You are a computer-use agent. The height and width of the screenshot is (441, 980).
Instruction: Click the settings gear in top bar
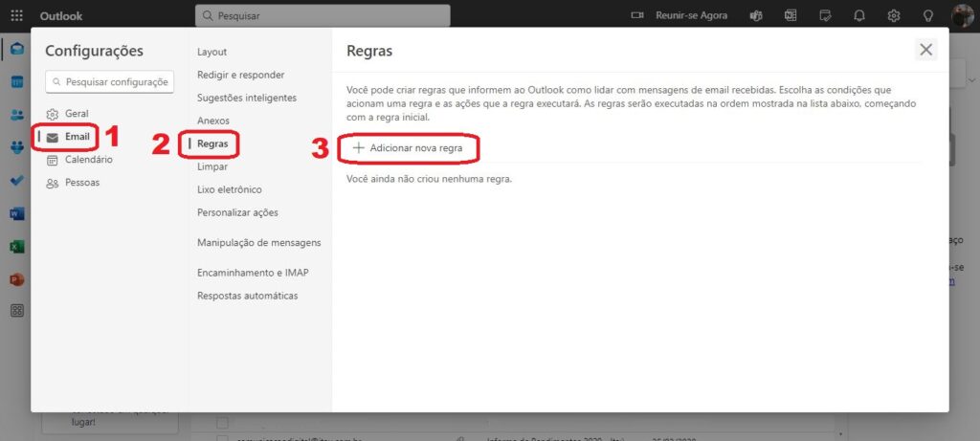click(x=894, y=16)
